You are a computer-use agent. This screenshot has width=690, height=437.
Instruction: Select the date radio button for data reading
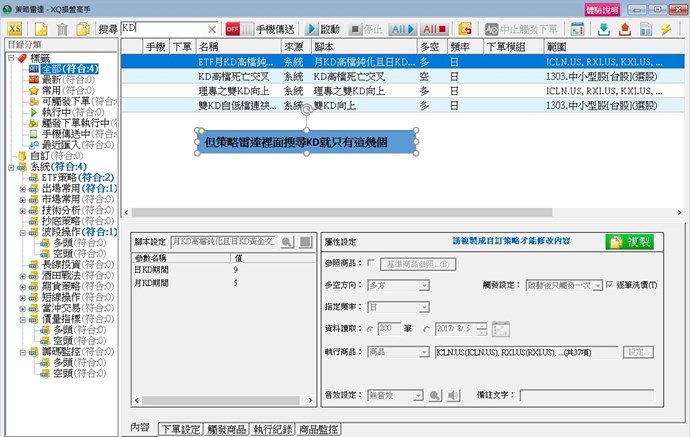pos(427,330)
